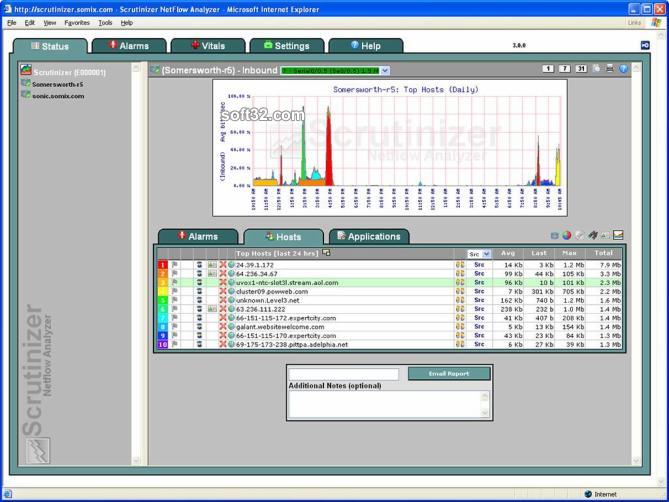
Task: Click the stacked graph icon above table
Action: click(618, 235)
